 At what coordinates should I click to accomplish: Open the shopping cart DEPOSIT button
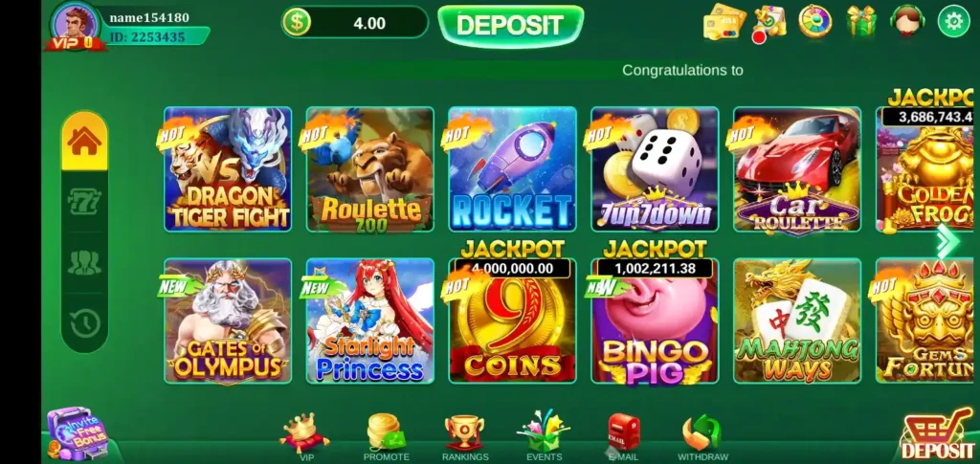point(937,434)
